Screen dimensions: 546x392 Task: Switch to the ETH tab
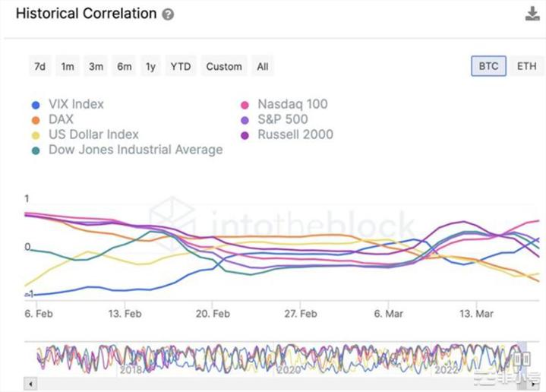(x=526, y=66)
